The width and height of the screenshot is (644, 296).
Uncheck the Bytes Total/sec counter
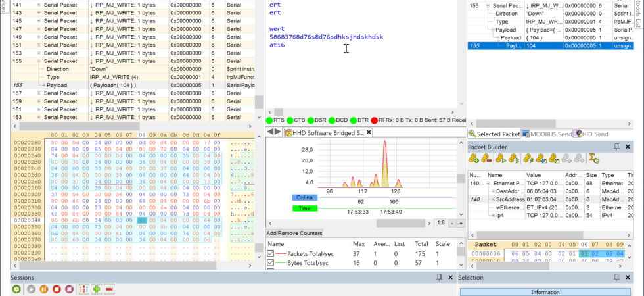click(271, 262)
